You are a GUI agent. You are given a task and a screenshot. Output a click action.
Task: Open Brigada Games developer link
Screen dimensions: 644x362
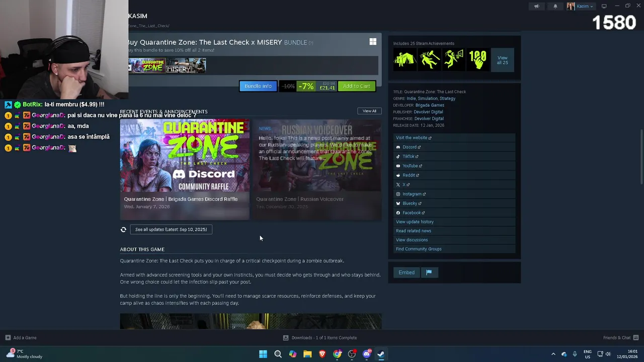430,105
